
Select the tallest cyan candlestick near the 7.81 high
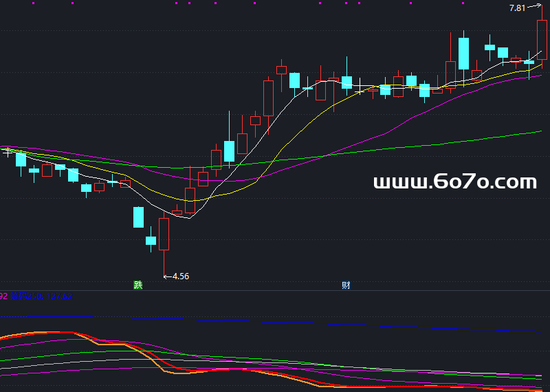point(463,53)
